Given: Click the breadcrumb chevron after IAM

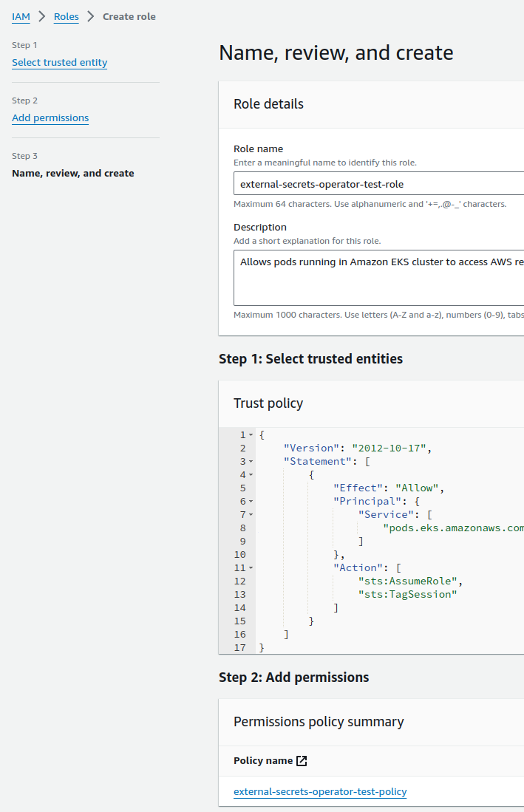Looking at the screenshot, I should tap(42, 16).
